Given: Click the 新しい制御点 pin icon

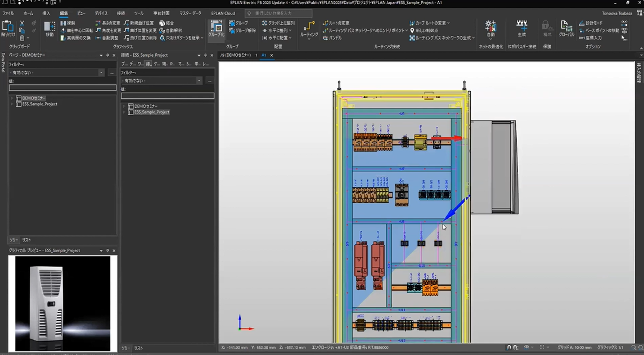Looking at the screenshot, I should 412,30.
